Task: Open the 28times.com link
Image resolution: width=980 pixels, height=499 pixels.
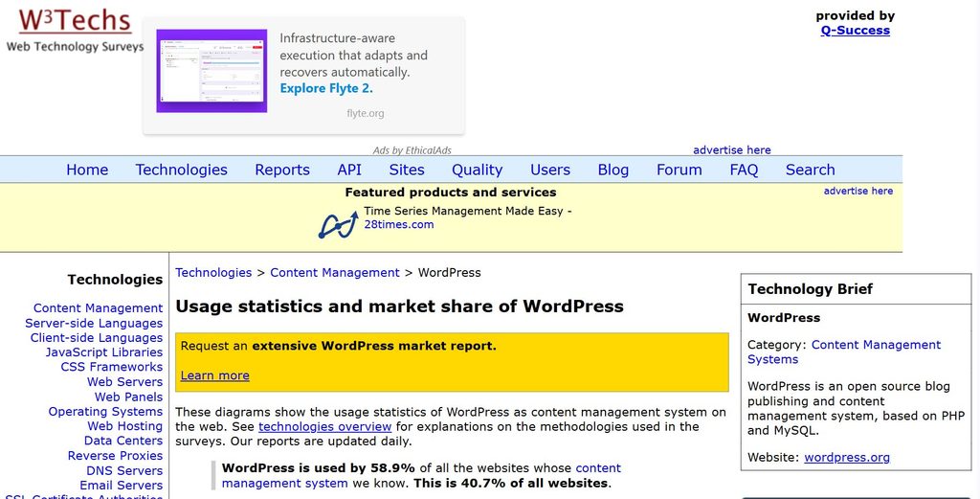Action: point(399,224)
